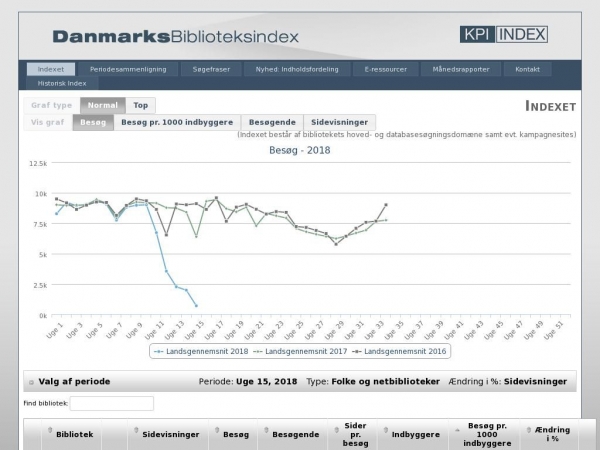Open Nyhed: Indholdsfordeling menu item
Screen dimensions: 600x450
297,69
